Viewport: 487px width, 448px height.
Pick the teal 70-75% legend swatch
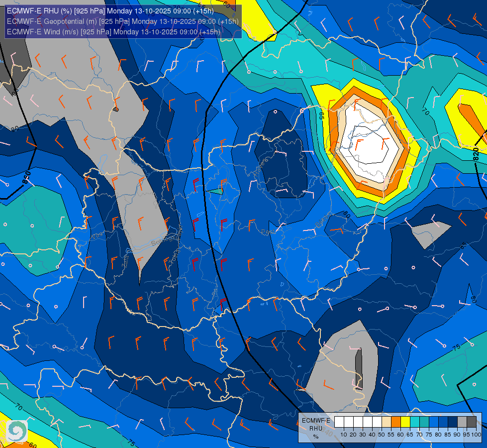(424, 422)
